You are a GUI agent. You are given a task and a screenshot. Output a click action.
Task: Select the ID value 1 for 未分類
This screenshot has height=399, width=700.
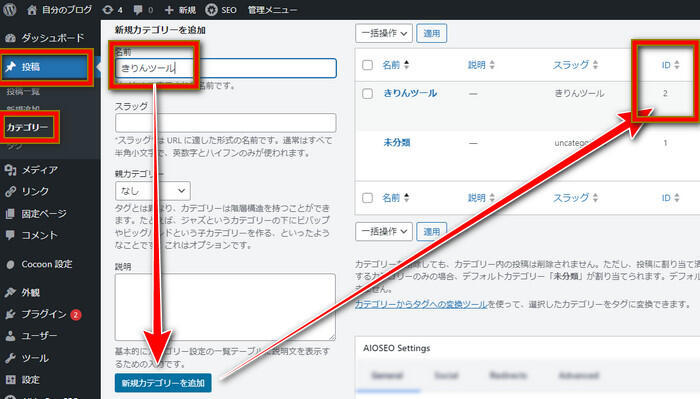coord(665,143)
